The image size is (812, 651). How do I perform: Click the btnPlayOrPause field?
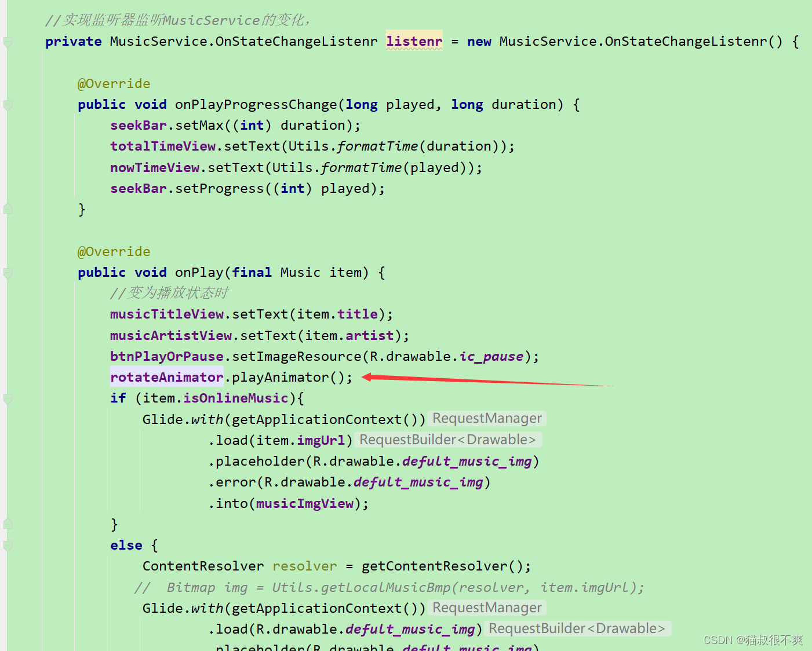[167, 356]
